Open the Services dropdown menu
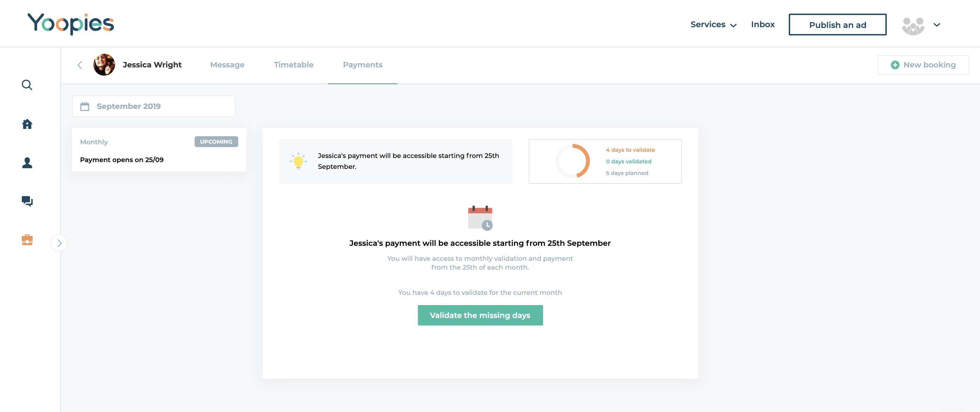Viewport: 980px width, 412px height. pos(713,25)
